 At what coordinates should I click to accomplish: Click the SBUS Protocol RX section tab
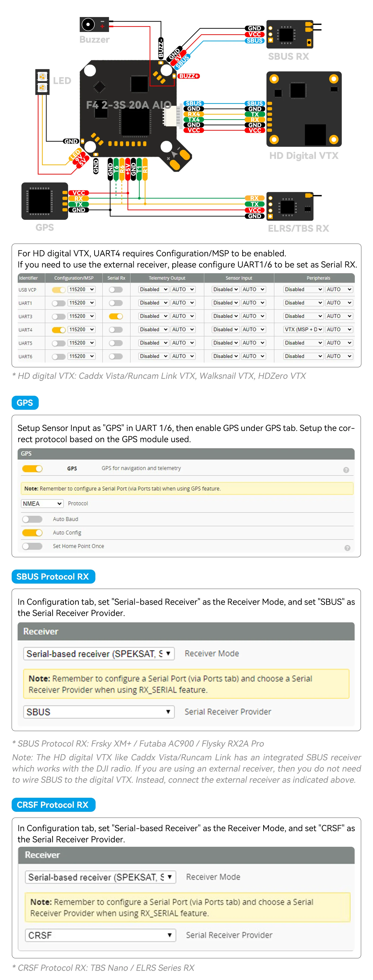(x=53, y=576)
